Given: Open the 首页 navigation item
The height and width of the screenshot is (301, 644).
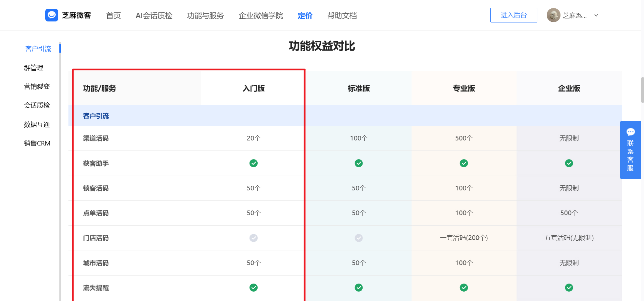Looking at the screenshot, I should [113, 15].
